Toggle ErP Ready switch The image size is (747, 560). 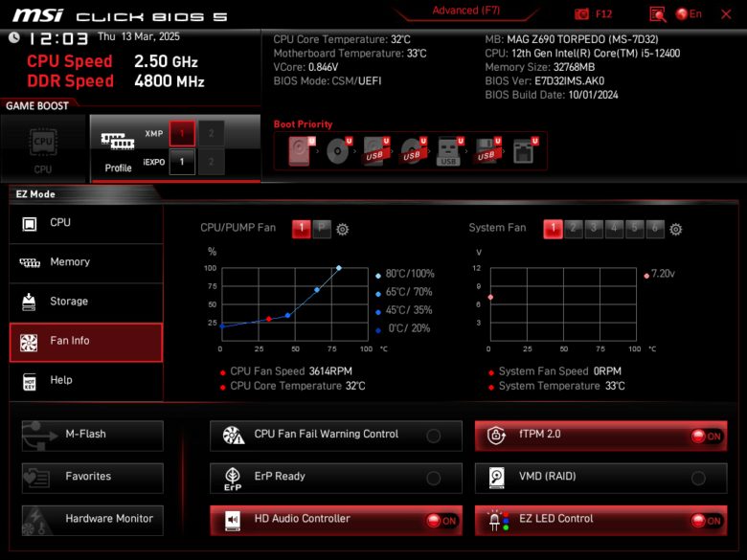tap(434, 478)
